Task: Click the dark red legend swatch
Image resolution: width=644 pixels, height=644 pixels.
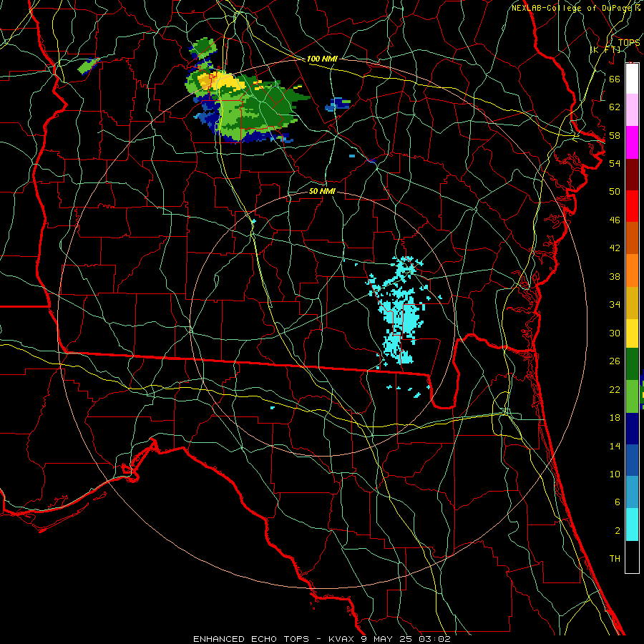Action: coord(632,175)
